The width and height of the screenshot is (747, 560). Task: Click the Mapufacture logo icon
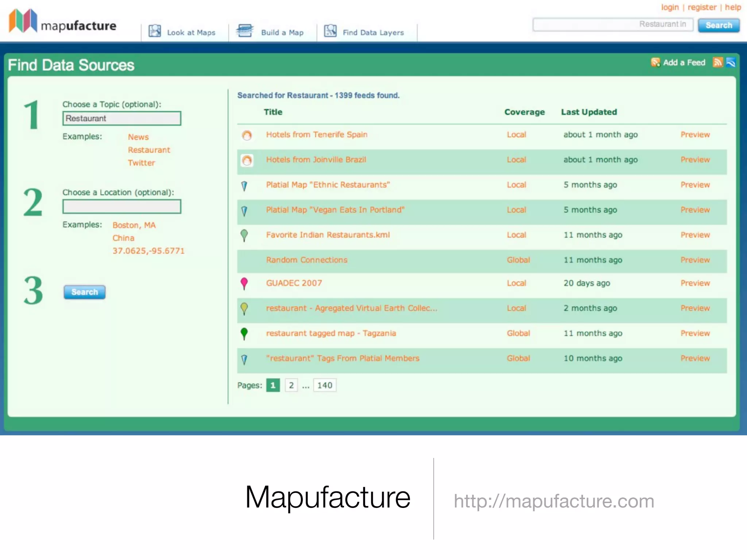(23, 20)
